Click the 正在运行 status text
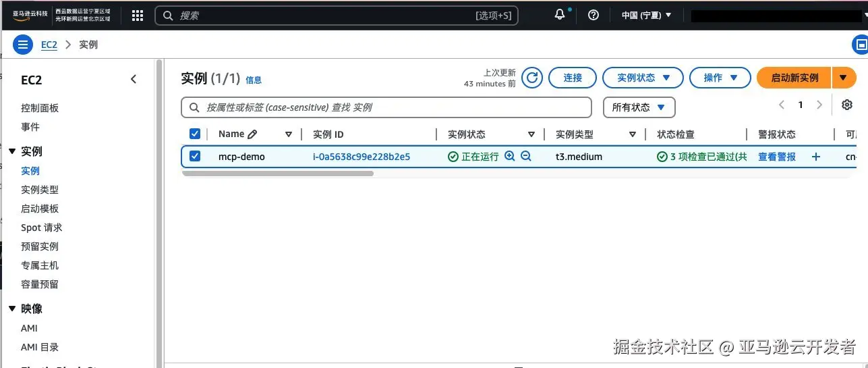The height and width of the screenshot is (368, 868). 480,157
